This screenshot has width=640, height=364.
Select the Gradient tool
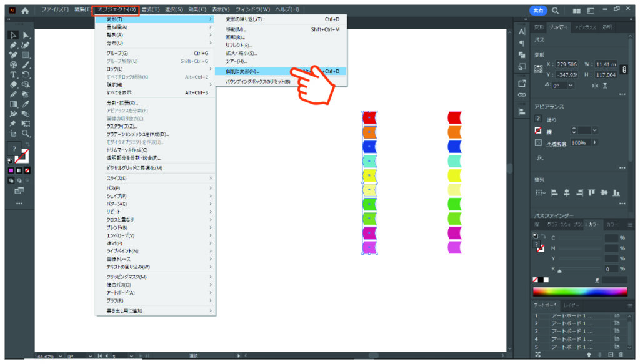pos(13,104)
